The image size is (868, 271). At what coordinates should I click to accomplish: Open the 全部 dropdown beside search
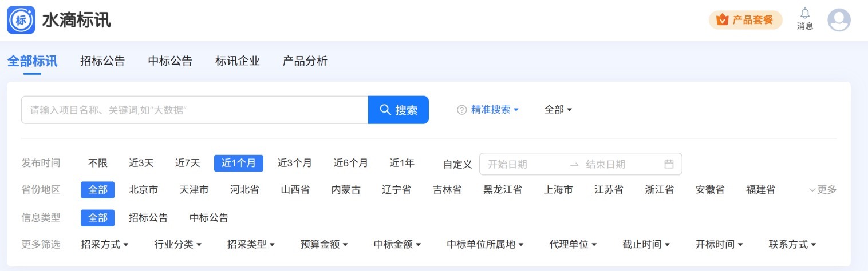558,110
